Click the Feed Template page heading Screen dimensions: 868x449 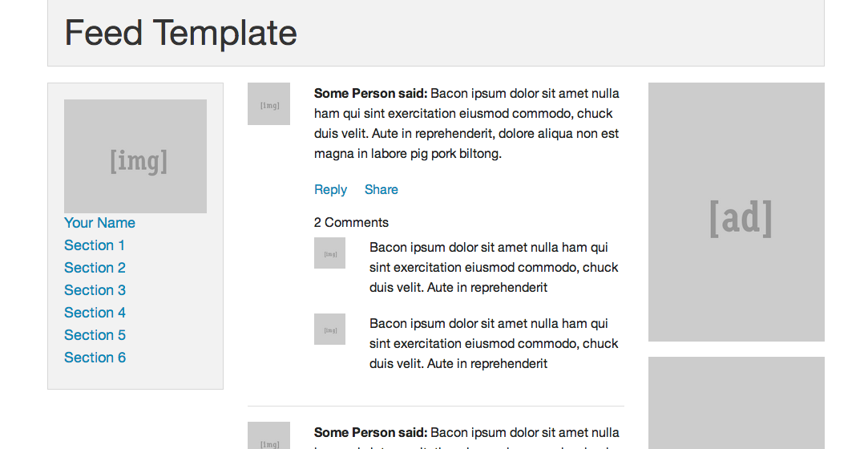180,34
